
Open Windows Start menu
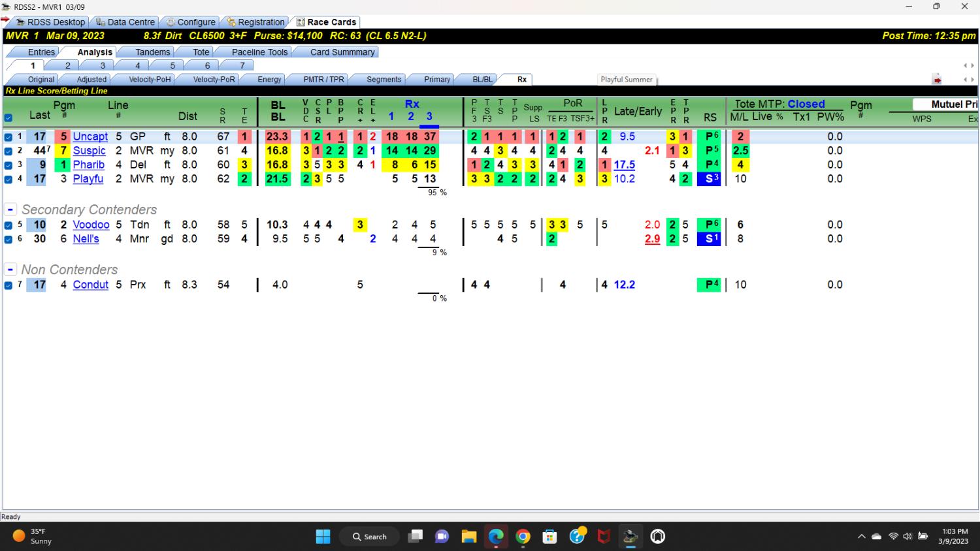[x=323, y=537]
